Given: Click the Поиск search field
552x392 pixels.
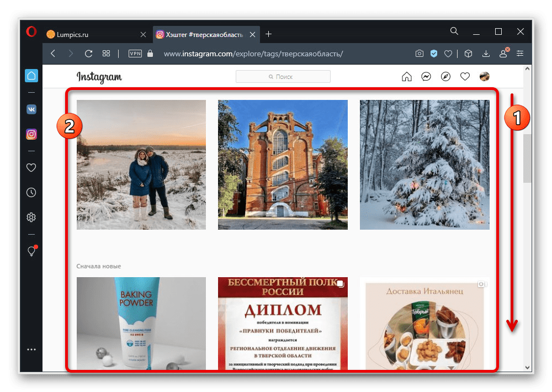Looking at the screenshot, I should tap(283, 76).
